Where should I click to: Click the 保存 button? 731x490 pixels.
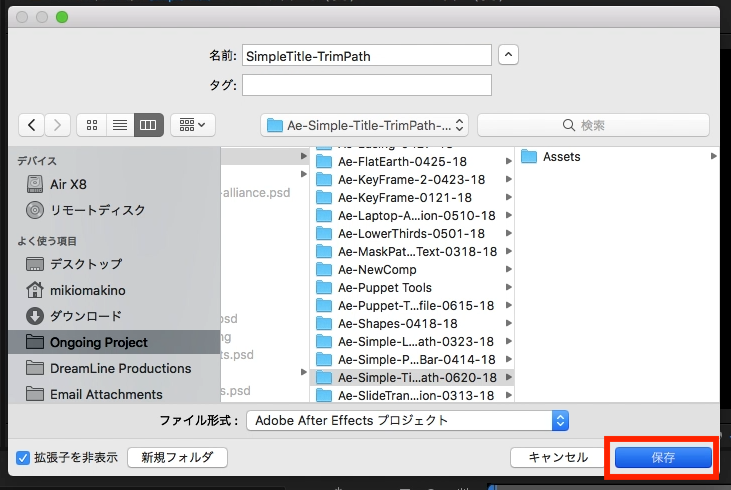663,457
